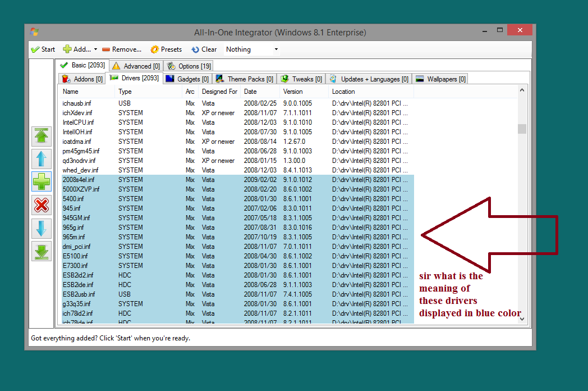
Task: Maximize the All-In-One Integrator window
Action: coord(499,30)
